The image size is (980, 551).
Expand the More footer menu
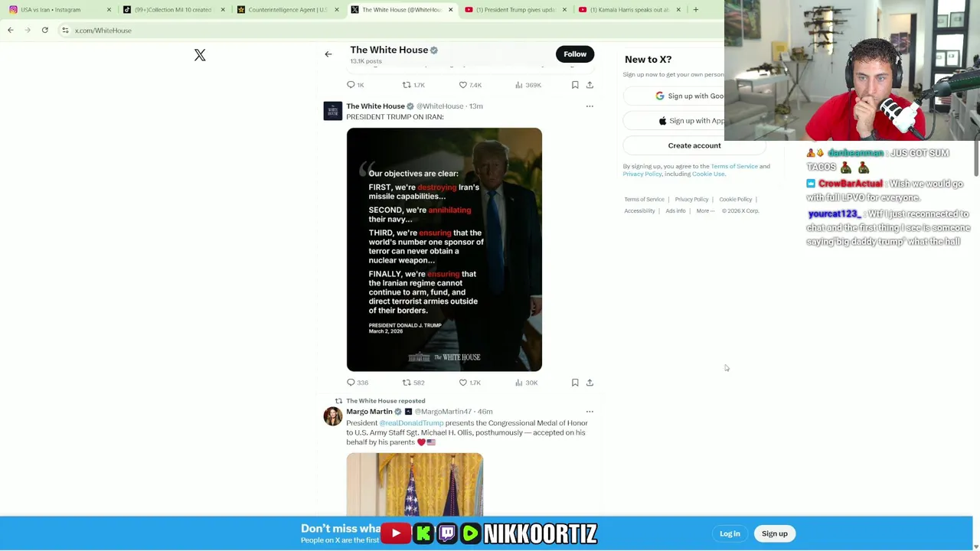pyautogui.click(x=705, y=211)
